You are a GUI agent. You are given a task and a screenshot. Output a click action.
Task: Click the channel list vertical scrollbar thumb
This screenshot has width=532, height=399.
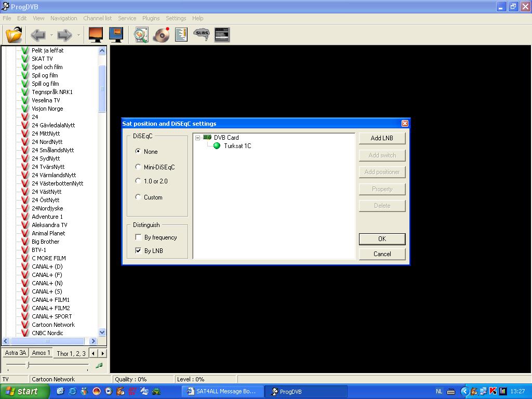(102, 89)
